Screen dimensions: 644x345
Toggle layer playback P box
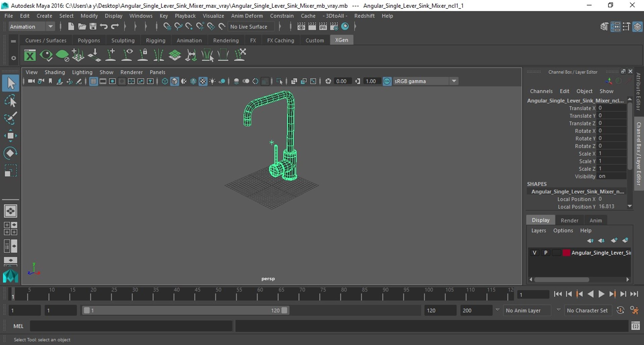(546, 253)
